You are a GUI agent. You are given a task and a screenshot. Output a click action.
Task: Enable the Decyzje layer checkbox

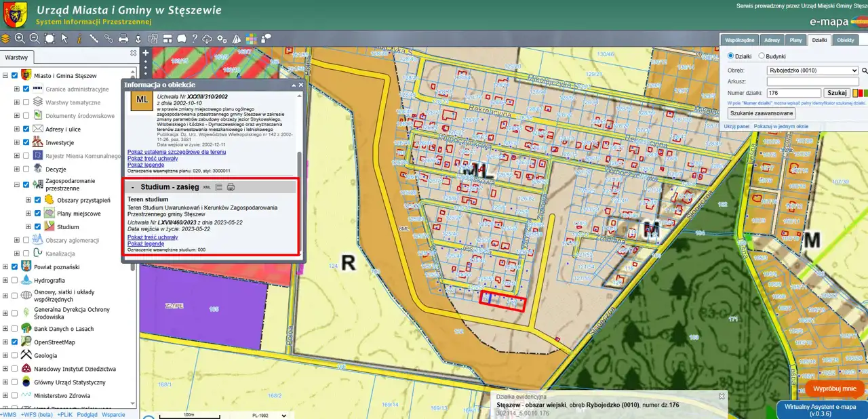(x=26, y=169)
